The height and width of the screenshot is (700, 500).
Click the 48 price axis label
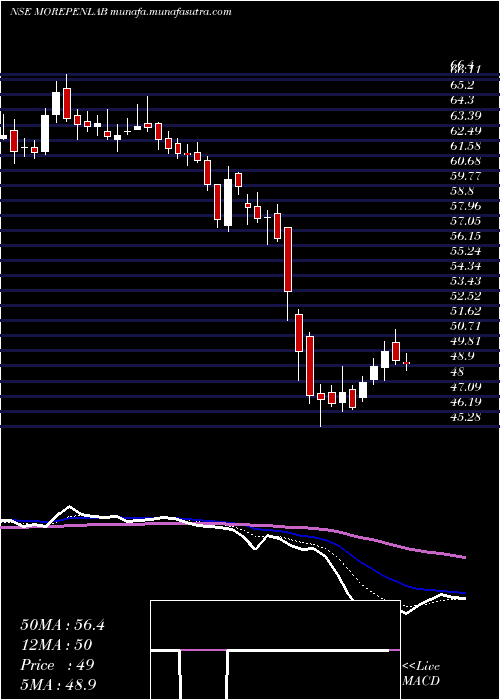click(458, 372)
